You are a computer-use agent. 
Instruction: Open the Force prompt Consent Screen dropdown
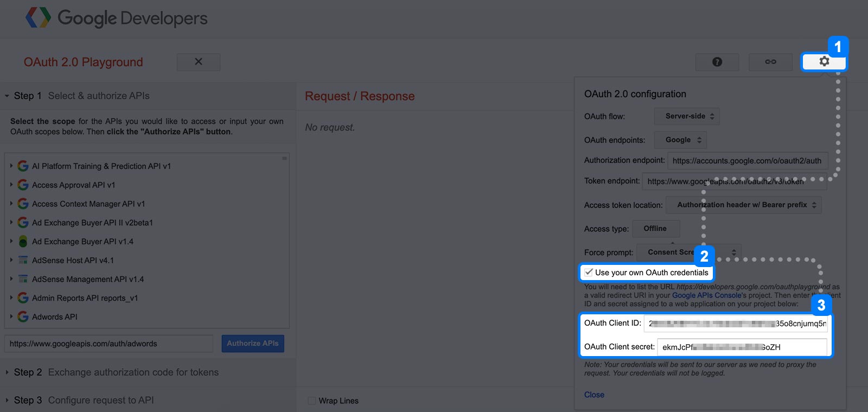point(689,252)
